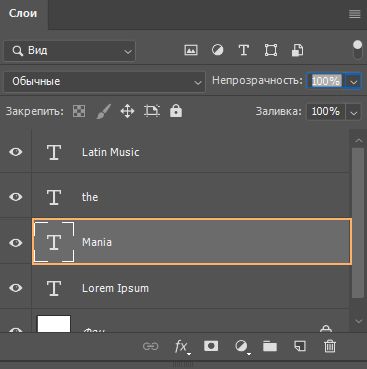Click the layers list vertical scrollbar thumb

point(358,223)
